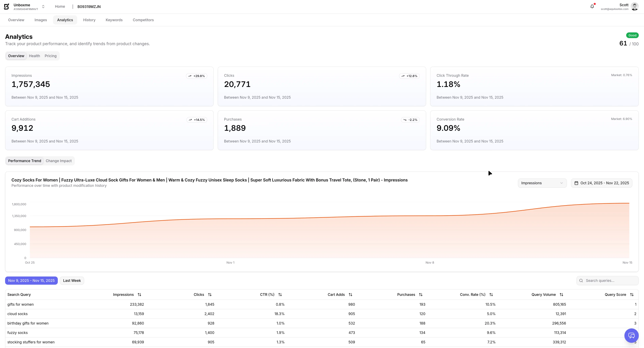The height and width of the screenshot is (348, 644).
Task: Select the Pricing sub-tab
Action: pos(51,56)
